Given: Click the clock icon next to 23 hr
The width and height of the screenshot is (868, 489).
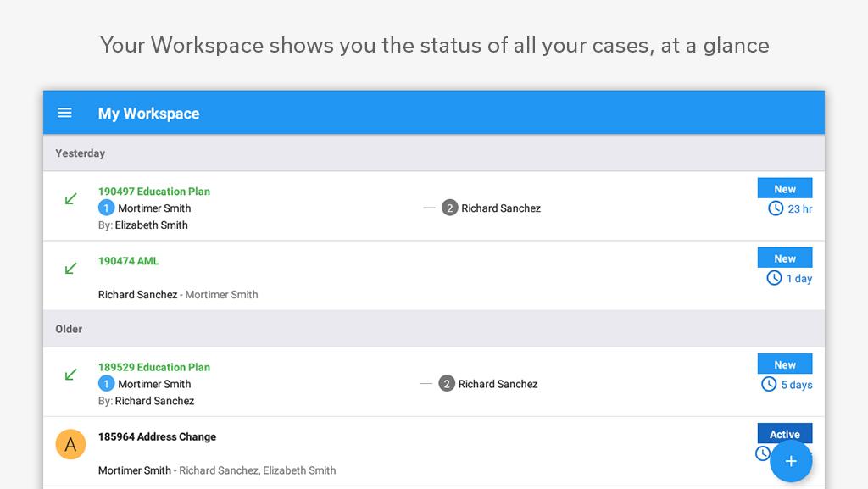Looking at the screenshot, I should click(x=776, y=208).
